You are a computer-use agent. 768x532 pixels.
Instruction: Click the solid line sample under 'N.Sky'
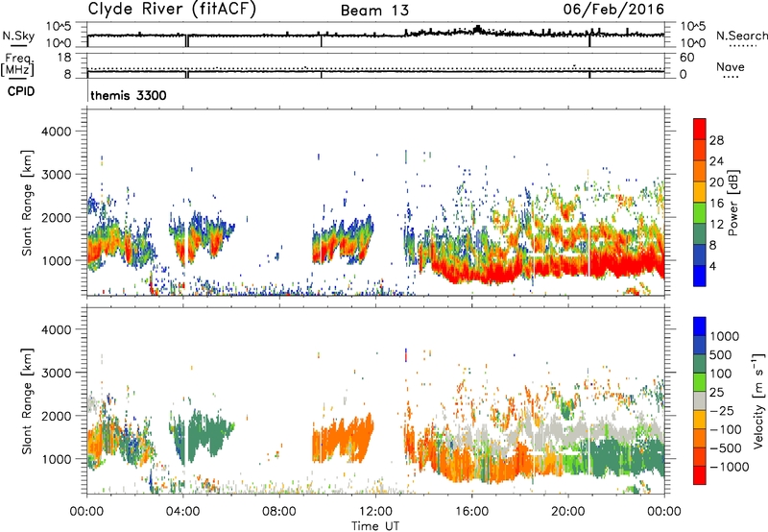(x=18, y=45)
